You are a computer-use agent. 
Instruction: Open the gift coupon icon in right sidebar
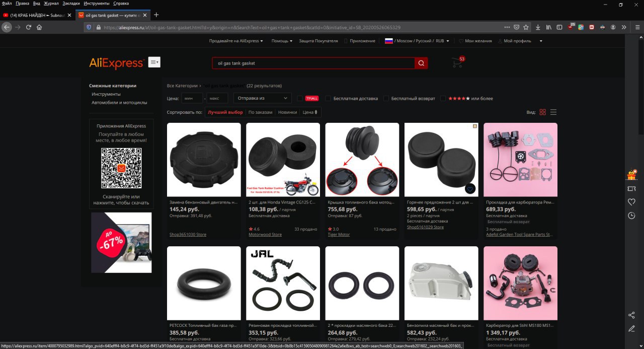[x=631, y=174]
